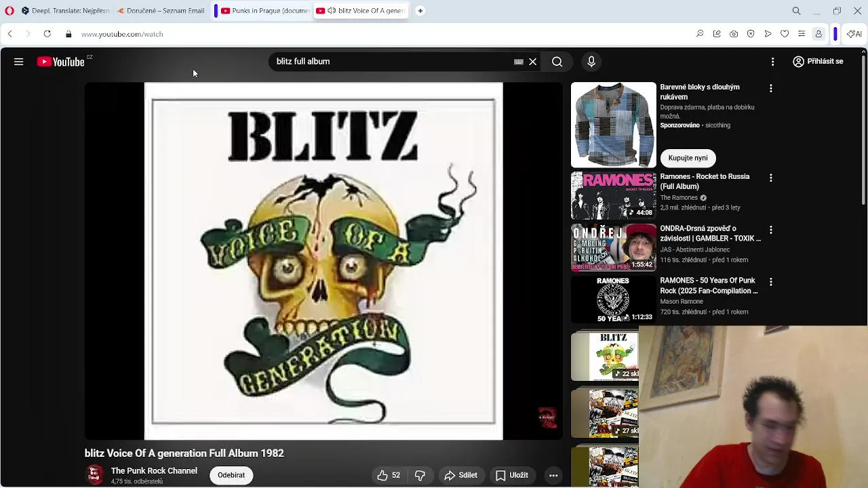Open Ramones Rocket to Russia title link

(705, 181)
